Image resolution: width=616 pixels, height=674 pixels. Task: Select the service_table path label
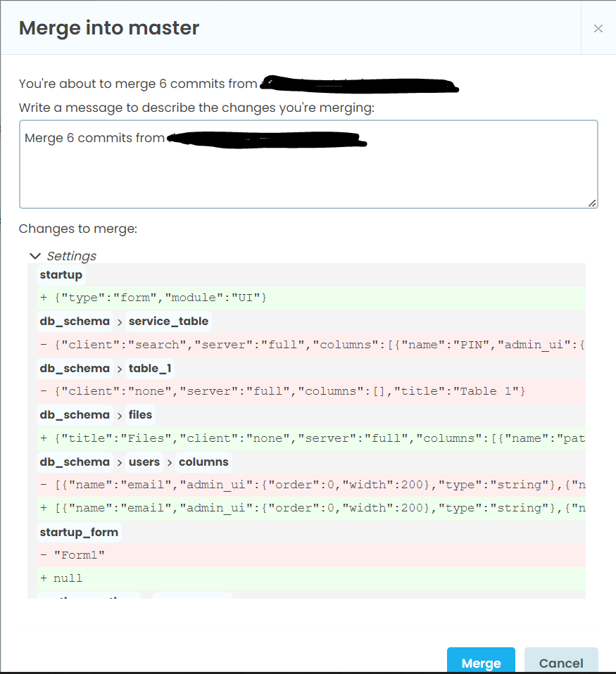pos(168,322)
